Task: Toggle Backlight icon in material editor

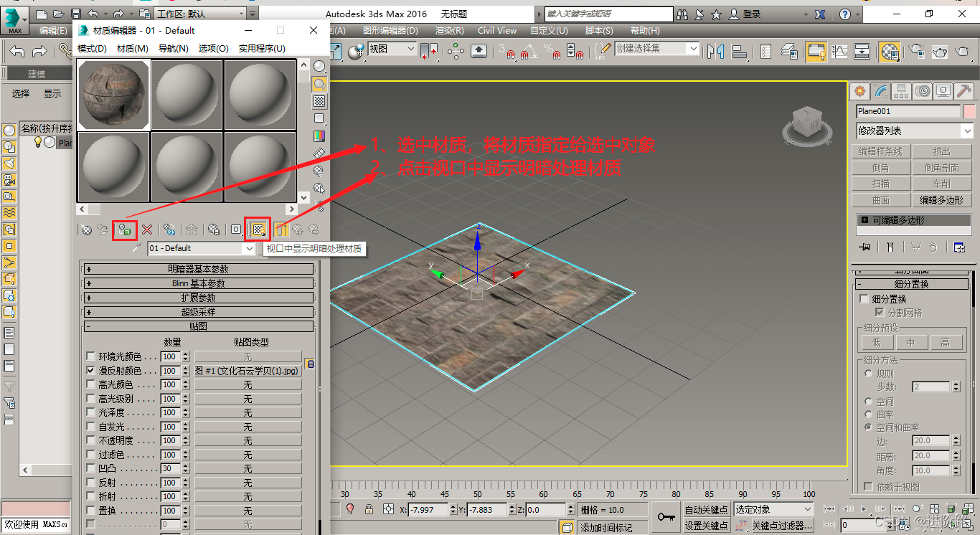Action: pyautogui.click(x=319, y=84)
